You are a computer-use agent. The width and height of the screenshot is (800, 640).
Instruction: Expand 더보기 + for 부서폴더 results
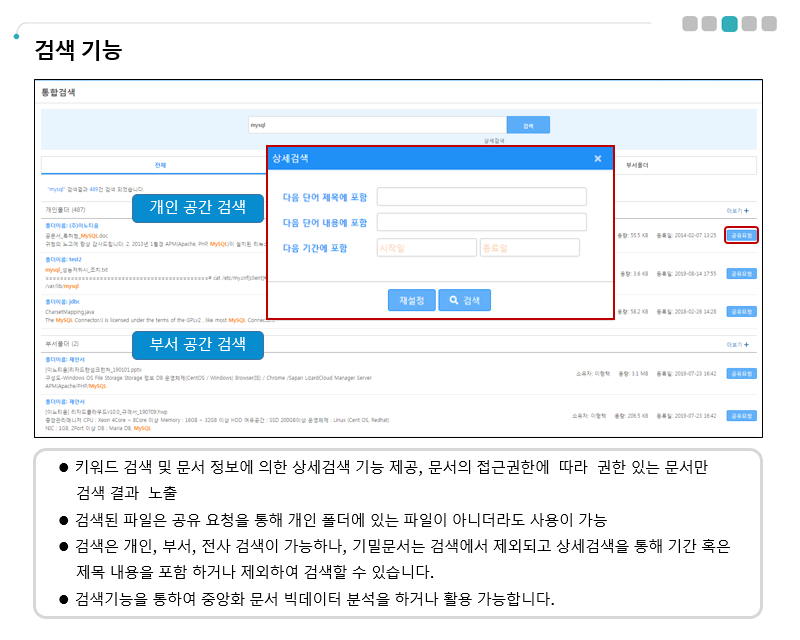(x=738, y=344)
